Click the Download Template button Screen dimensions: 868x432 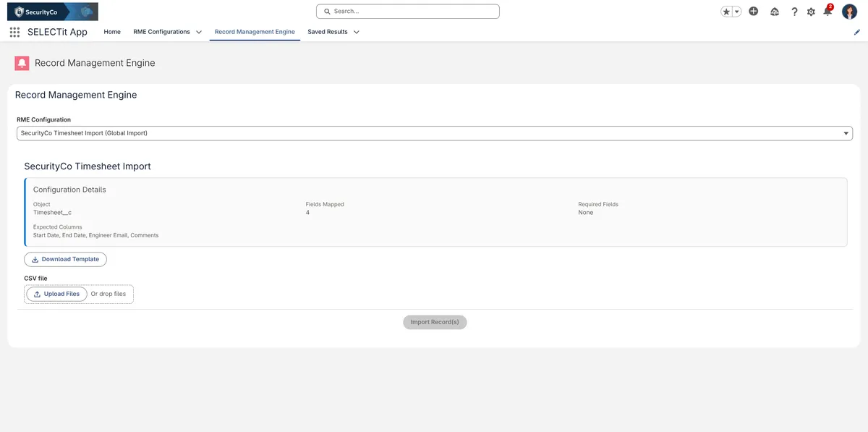pos(65,259)
